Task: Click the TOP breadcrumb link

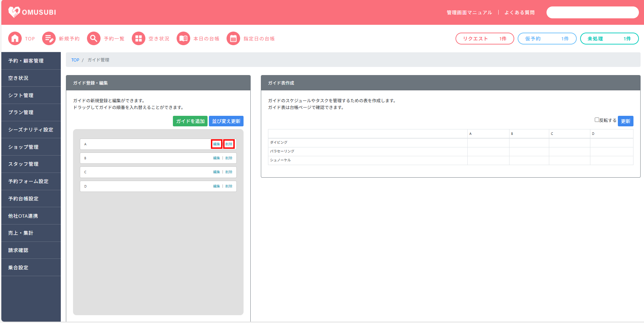Action: click(x=75, y=60)
